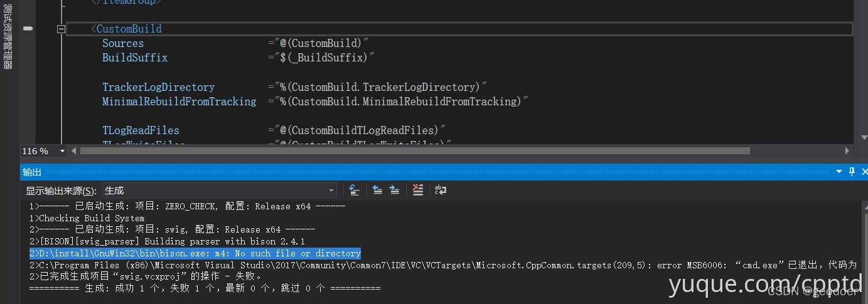
Task: Toggle word wrap in output panel
Action: pyautogui.click(x=441, y=190)
